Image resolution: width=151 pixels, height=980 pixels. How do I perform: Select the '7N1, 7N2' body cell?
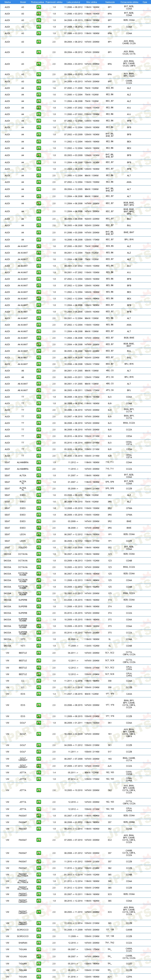click(x=110, y=943)
